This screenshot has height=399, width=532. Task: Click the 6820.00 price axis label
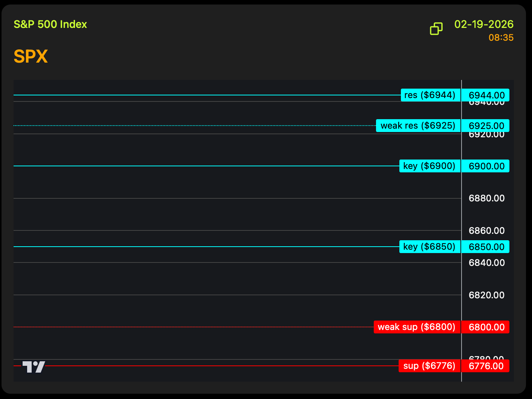(486, 295)
